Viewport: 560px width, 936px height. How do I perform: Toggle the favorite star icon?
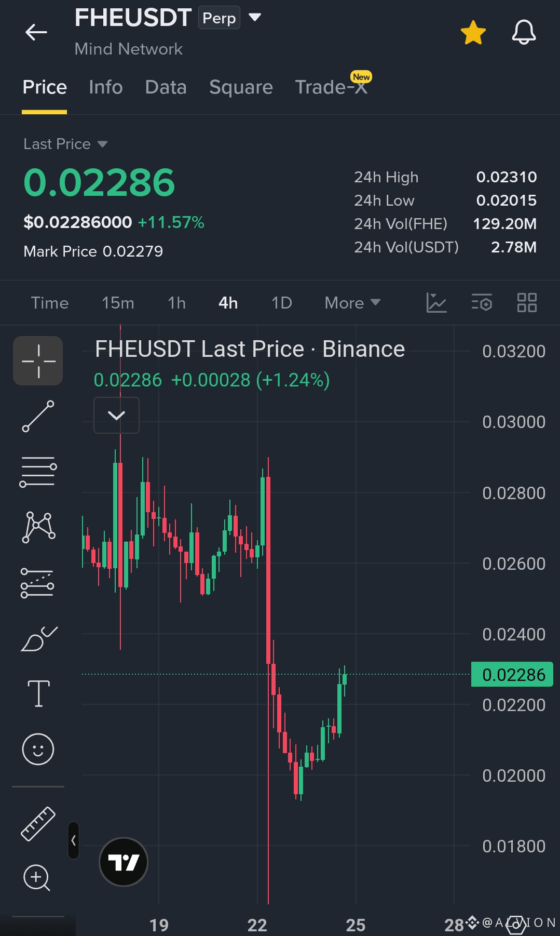tap(473, 33)
